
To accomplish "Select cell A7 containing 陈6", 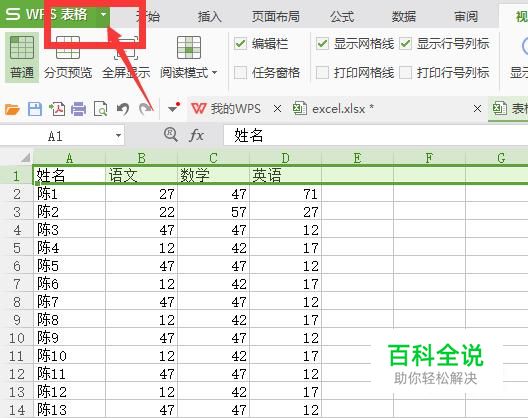I will tap(69, 284).
